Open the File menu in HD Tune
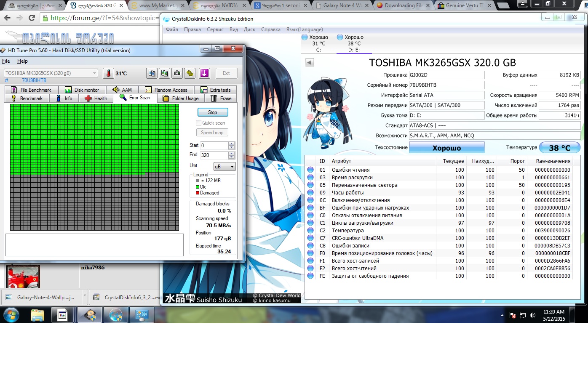The image size is (588, 367). pyautogui.click(x=6, y=61)
